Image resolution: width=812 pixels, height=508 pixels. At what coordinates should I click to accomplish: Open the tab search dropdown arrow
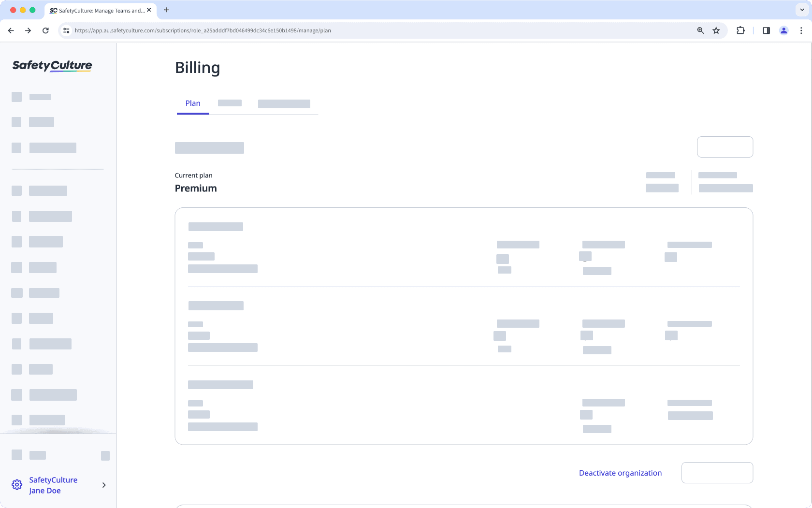pos(801,10)
